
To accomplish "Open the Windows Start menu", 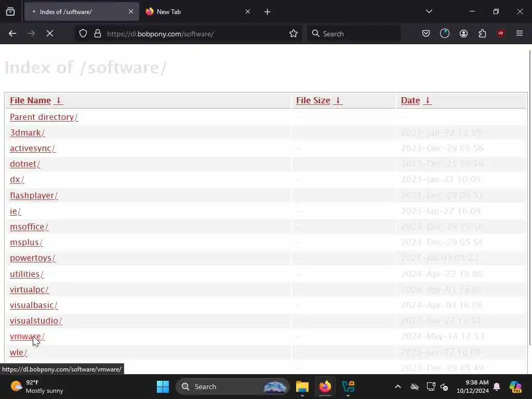I will (163, 387).
